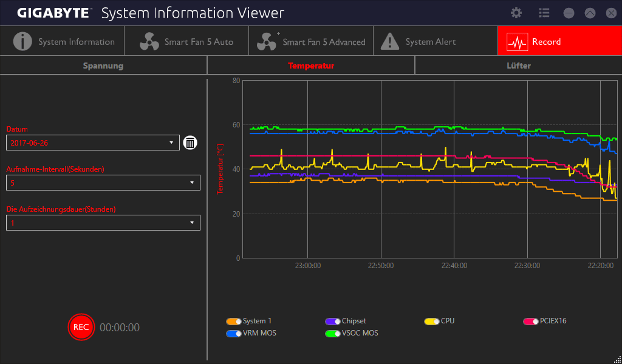Click the trash icon to delete record
The height and width of the screenshot is (364, 622).
tap(190, 143)
